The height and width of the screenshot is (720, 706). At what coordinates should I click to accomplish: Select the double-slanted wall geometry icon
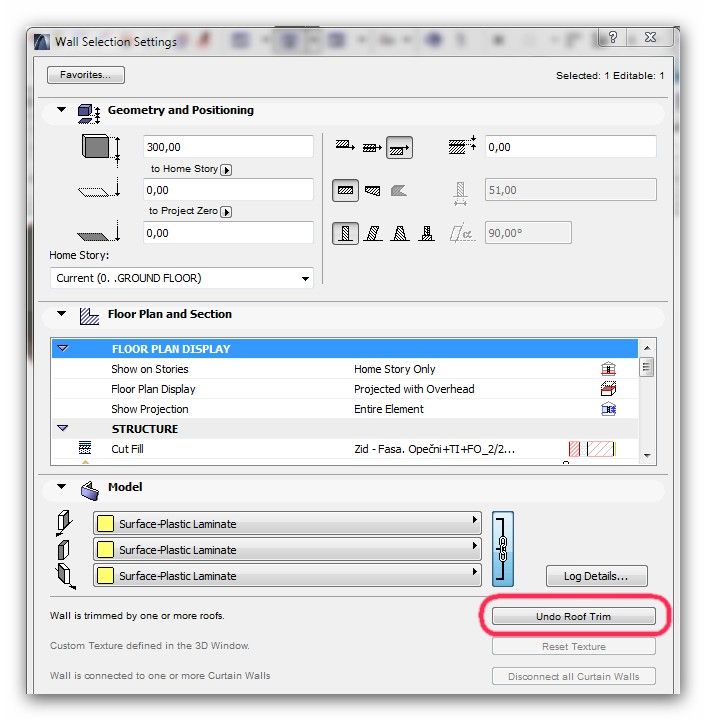(400, 234)
